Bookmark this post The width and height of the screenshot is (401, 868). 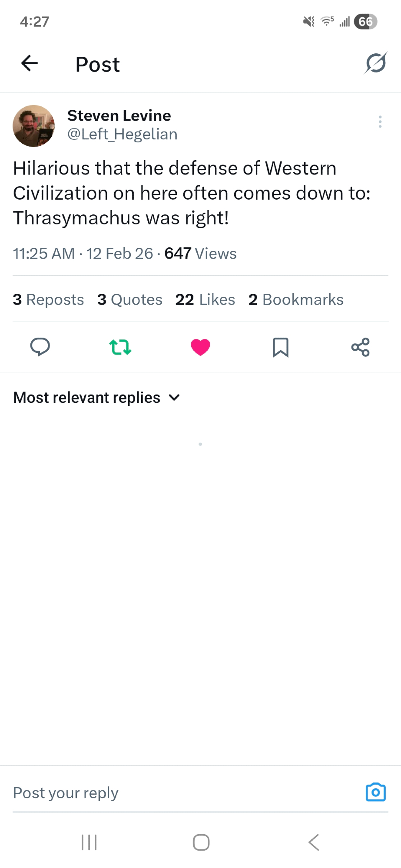[x=280, y=347]
